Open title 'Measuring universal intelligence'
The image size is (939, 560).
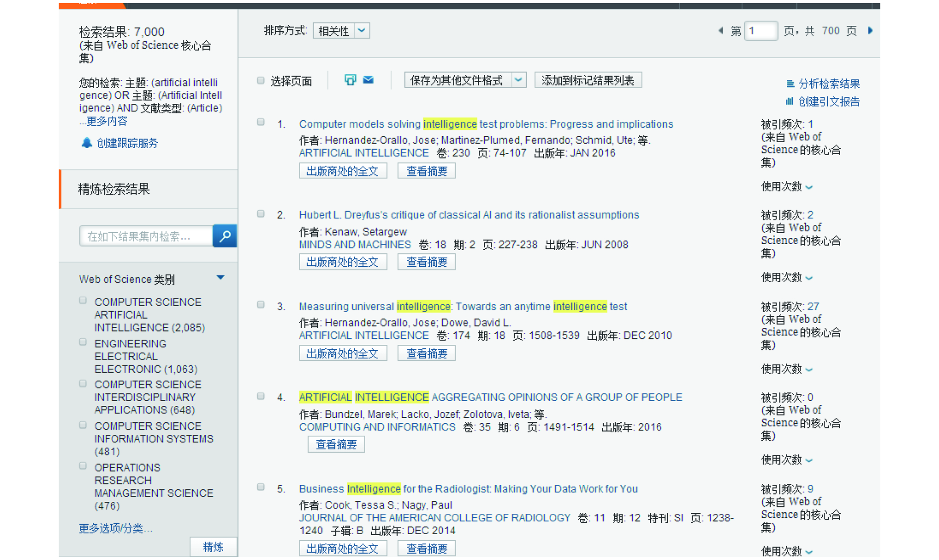pyautogui.click(x=463, y=306)
